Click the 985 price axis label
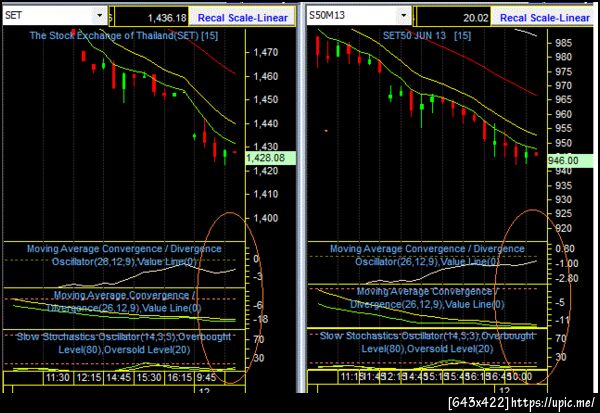The width and height of the screenshot is (600, 413). (x=564, y=43)
